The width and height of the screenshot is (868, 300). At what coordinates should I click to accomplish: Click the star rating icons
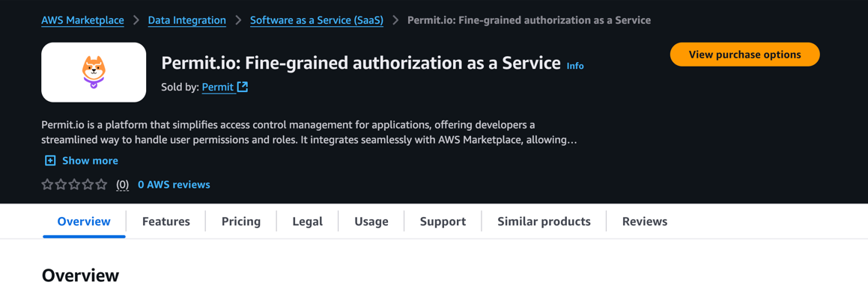[74, 185]
